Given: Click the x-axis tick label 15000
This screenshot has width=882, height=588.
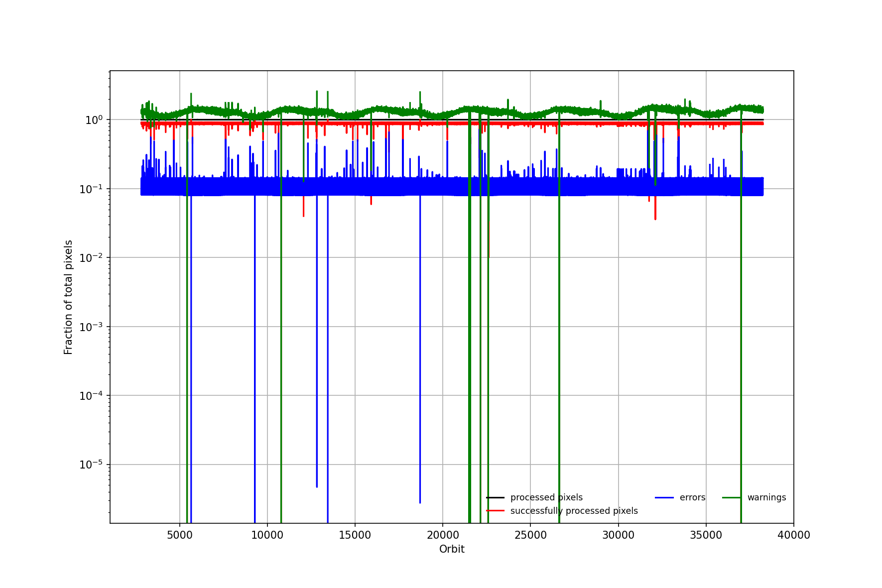Looking at the screenshot, I should [355, 535].
